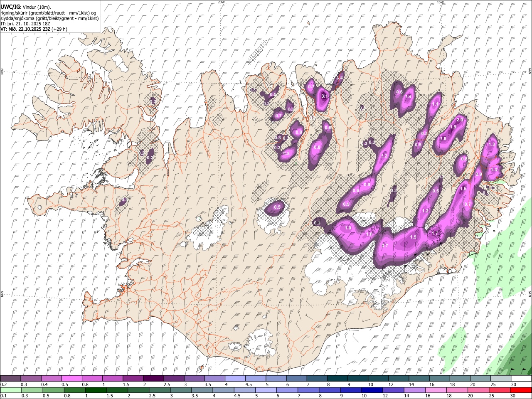Click the darkest green rain swatch for 1–1.5

coord(96,390)
